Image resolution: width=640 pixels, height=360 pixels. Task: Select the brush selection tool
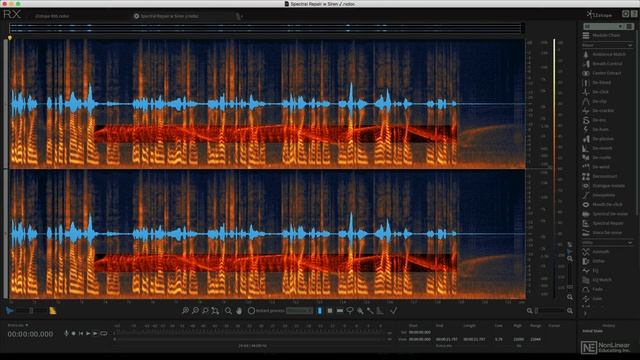360,311
